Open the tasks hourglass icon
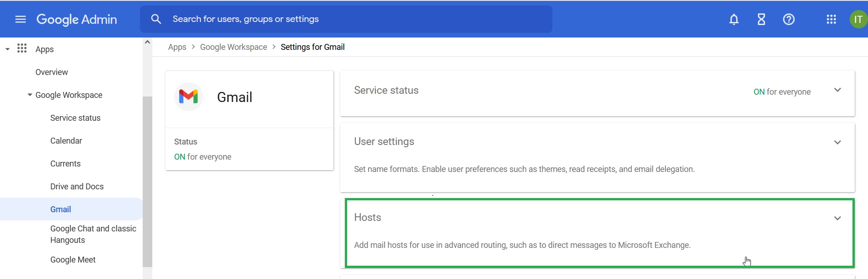 (761, 19)
